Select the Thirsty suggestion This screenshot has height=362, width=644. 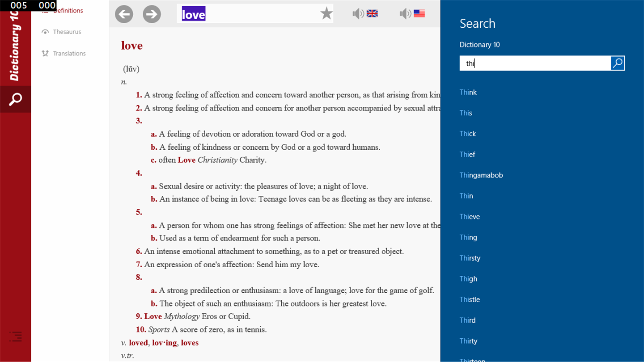pos(470,258)
